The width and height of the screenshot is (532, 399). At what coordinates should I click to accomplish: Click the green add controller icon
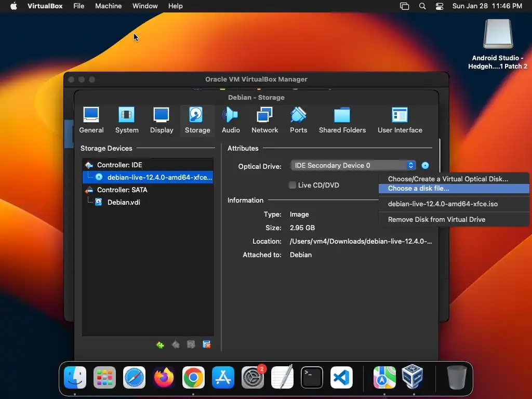[x=160, y=345]
